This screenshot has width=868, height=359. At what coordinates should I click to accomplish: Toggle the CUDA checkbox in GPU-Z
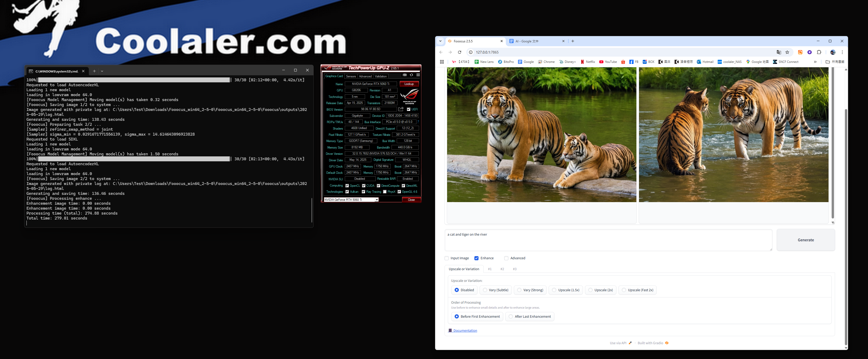[x=364, y=185]
